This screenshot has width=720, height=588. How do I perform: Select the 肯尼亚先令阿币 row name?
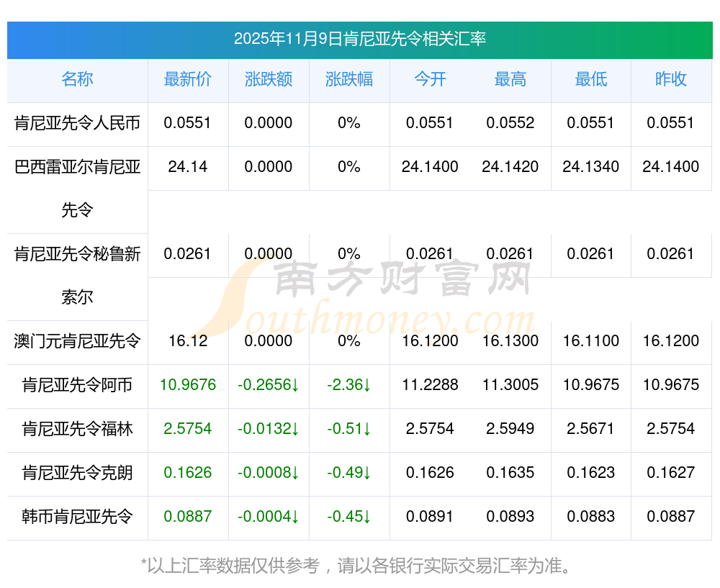[77, 385]
